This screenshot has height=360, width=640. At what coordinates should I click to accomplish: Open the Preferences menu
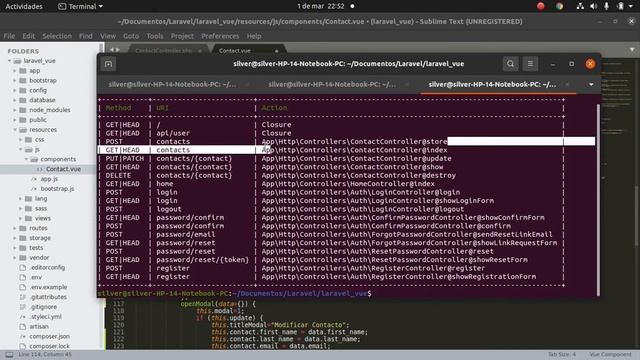pyautogui.click(x=220, y=36)
